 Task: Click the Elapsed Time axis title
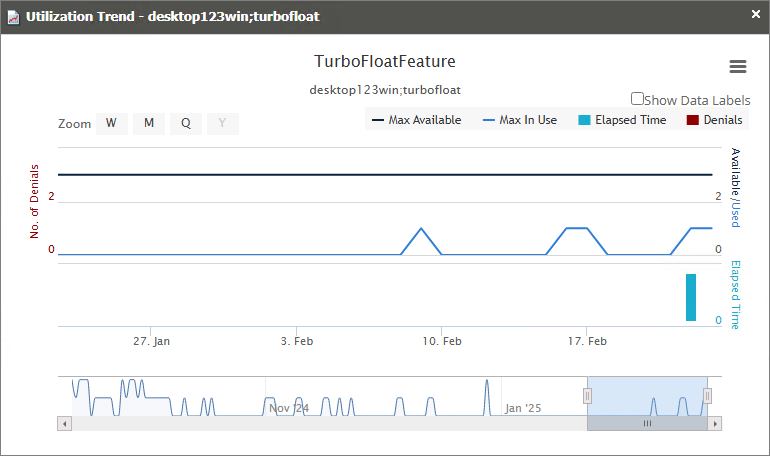coord(735,295)
